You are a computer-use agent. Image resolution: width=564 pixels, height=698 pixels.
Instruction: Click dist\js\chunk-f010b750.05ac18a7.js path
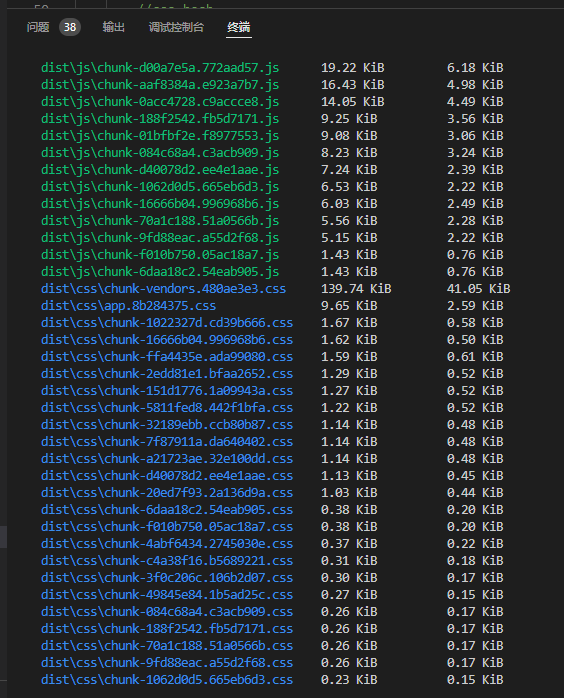(160, 255)
